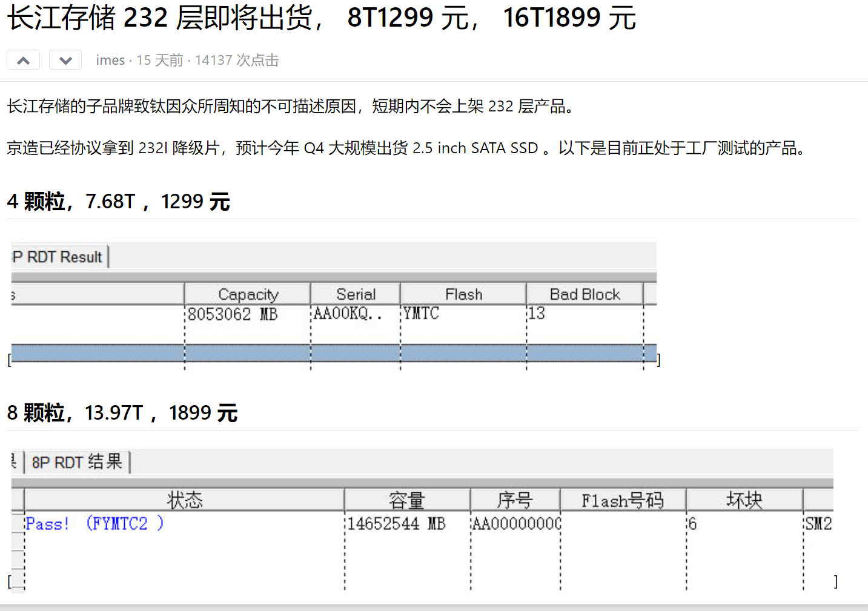The height and width of the screenshot is (611, 868).
Task: Click the bad block value '6'
Action: (692, 524)
